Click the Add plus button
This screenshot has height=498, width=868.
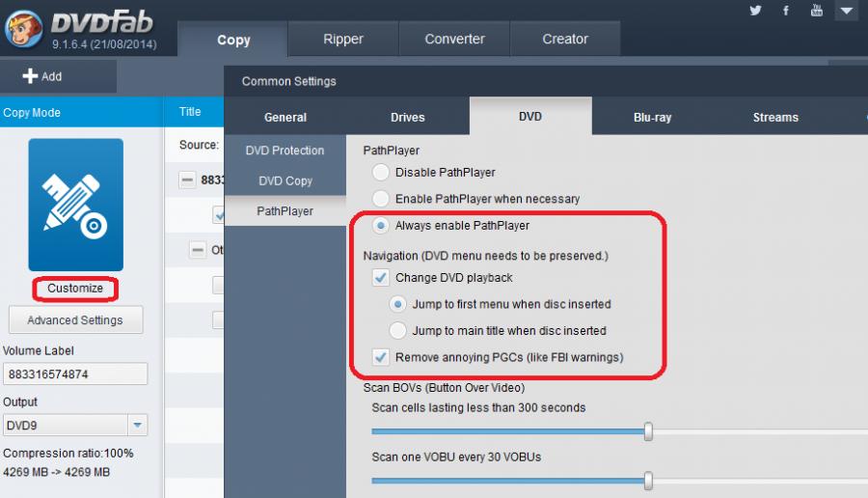(42, 76)
